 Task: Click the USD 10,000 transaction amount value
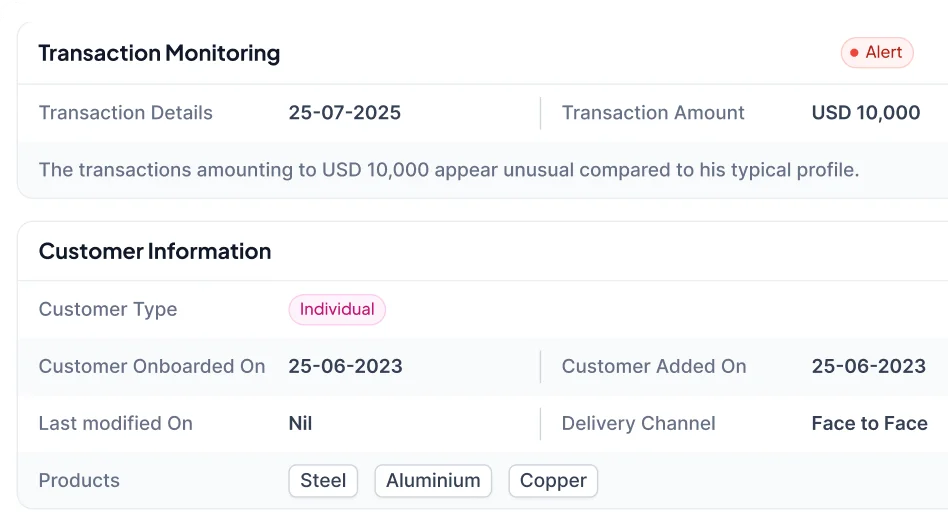[866, 113]
